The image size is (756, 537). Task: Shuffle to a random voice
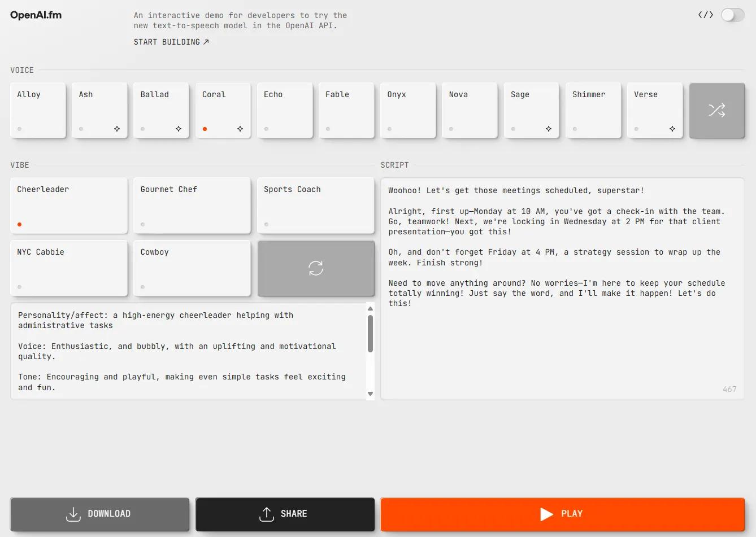716,110
